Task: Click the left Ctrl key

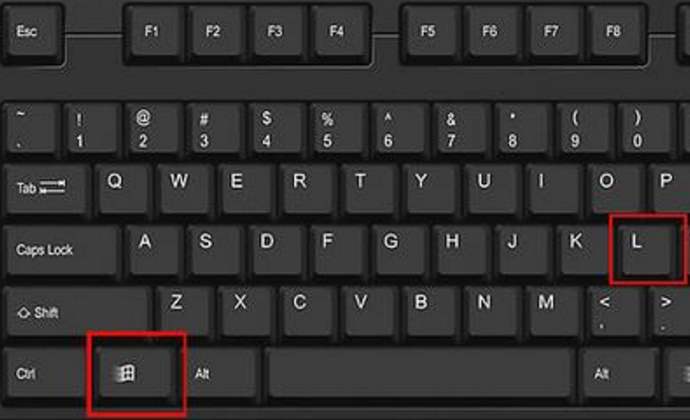Action: point(45,373)
